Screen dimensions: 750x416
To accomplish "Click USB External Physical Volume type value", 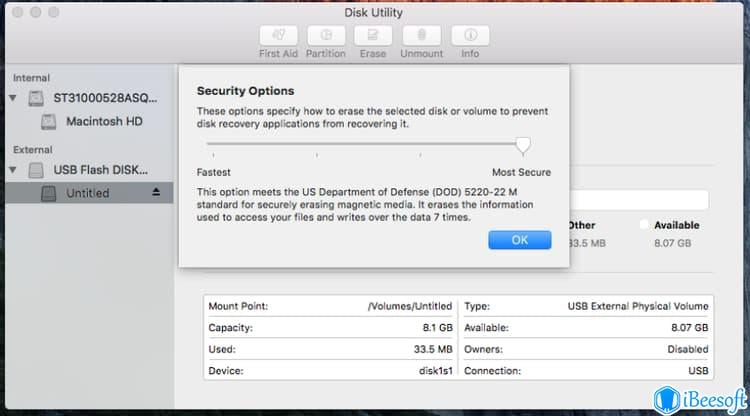I will [x=638, y=306].
